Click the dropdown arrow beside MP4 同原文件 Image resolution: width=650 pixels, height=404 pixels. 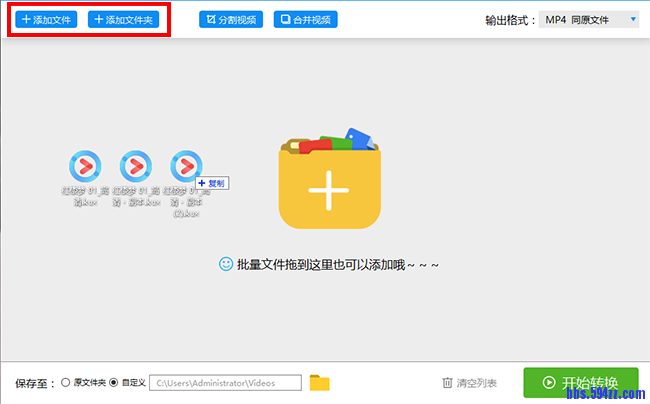point(633,19)
